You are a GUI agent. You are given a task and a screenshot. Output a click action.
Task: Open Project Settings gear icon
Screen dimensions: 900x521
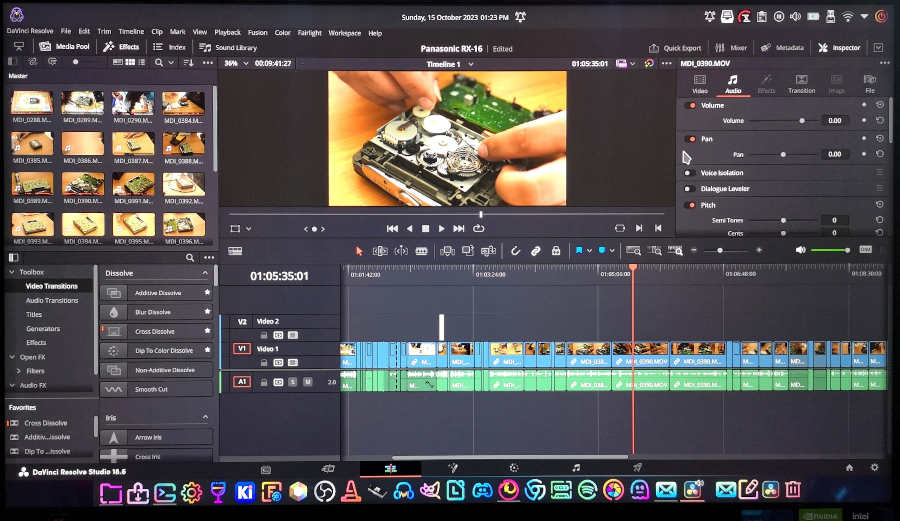(874, 468)
